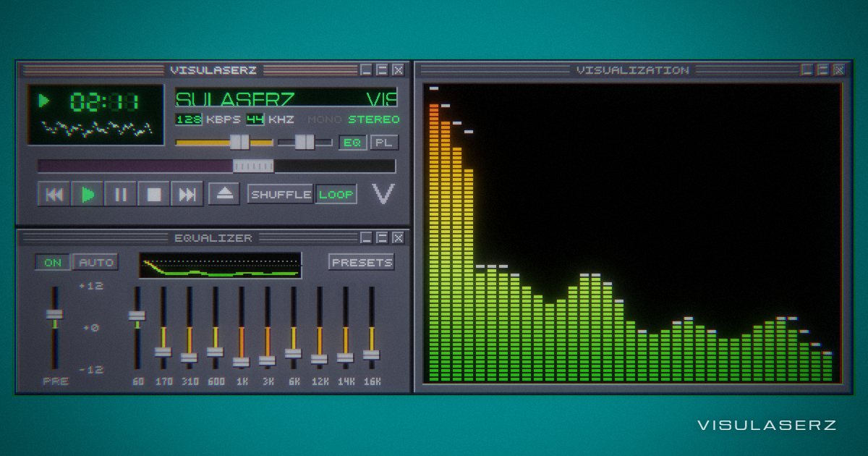Click the 6K band slider

coord(293,353)
